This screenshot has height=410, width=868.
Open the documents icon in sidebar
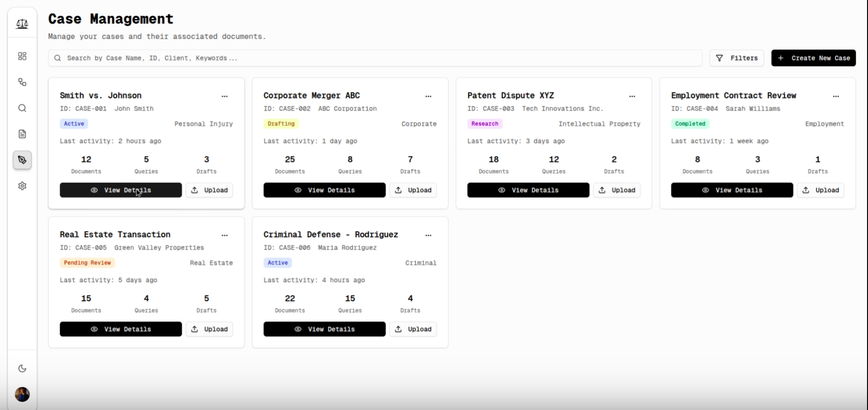(22, 134)
